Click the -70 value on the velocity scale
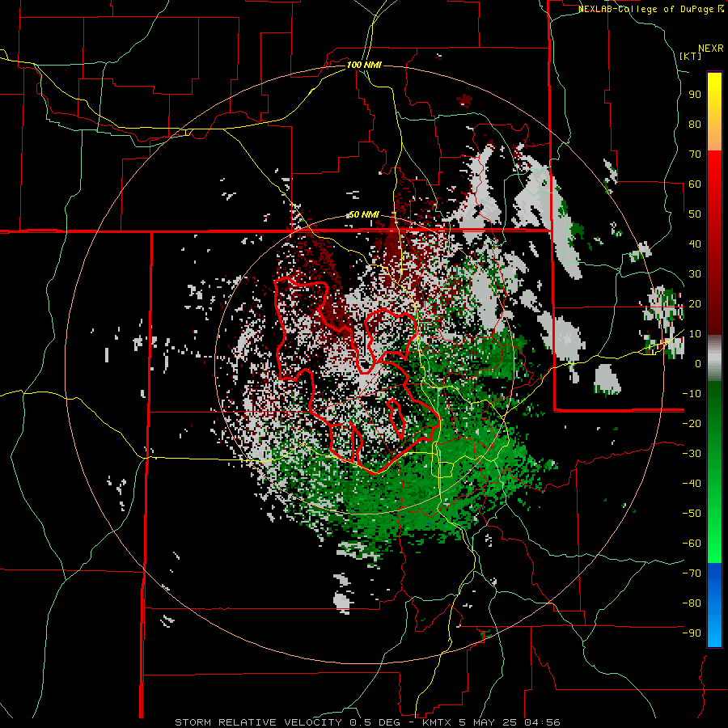The height and width of the screenshot is (728, 728). point(692,573)
